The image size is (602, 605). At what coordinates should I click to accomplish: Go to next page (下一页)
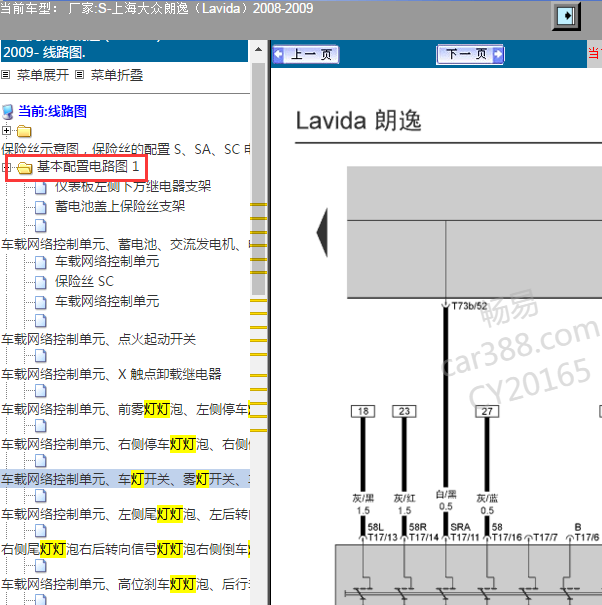pos(470,54)
